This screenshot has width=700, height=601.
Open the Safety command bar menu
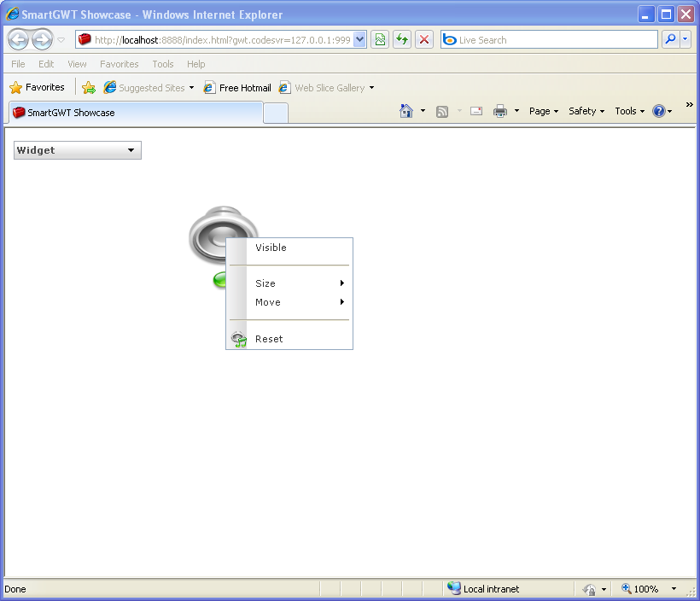[x=586, y=111]
